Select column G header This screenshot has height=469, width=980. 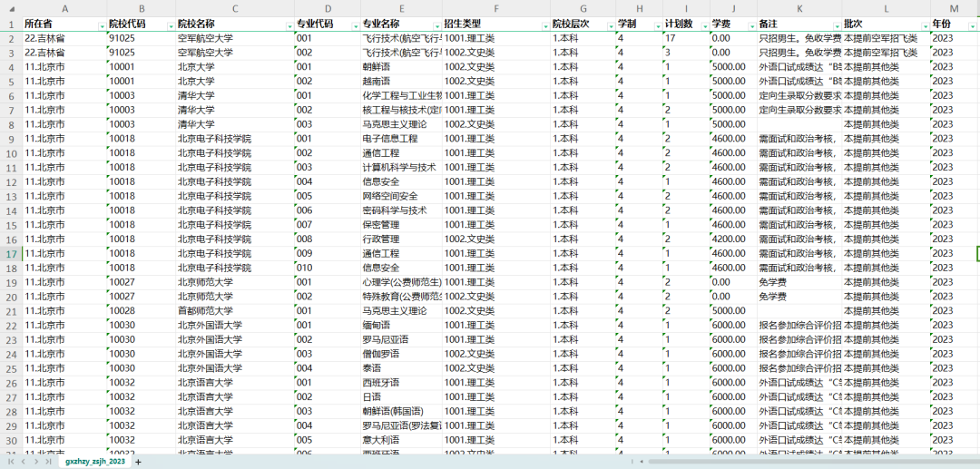[583, 8]
